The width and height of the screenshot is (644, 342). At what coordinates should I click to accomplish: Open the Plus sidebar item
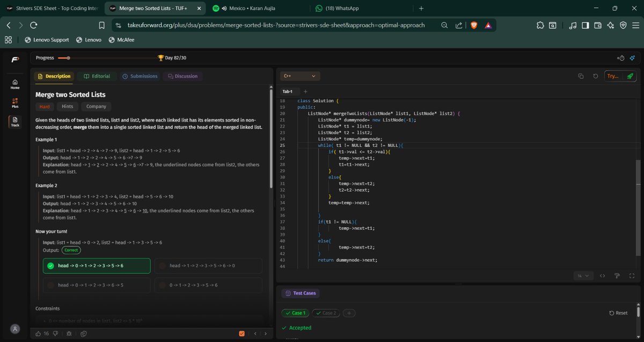click(x=14, y=103)
